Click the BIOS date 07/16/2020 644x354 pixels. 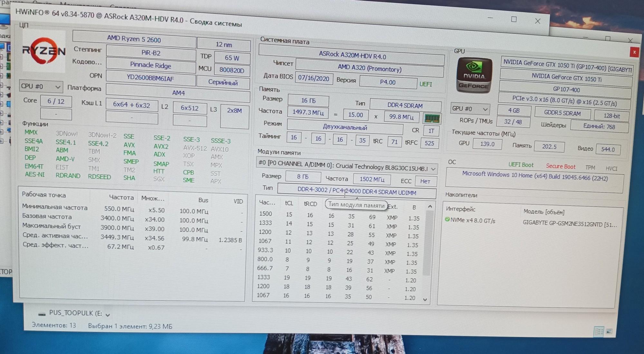point(313,78)
